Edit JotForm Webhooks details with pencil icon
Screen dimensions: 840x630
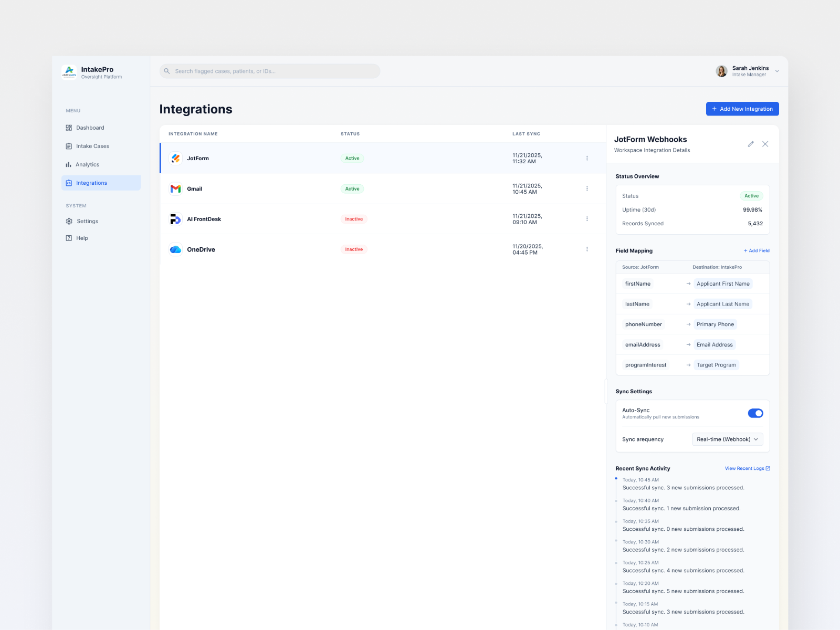coord(751,144)
